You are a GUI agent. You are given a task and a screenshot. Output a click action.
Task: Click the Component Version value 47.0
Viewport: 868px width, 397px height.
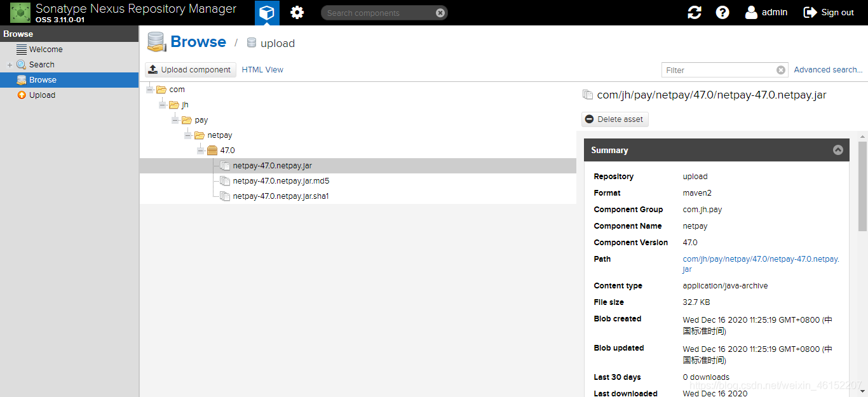pyautogui.click(x=690, y=243)
